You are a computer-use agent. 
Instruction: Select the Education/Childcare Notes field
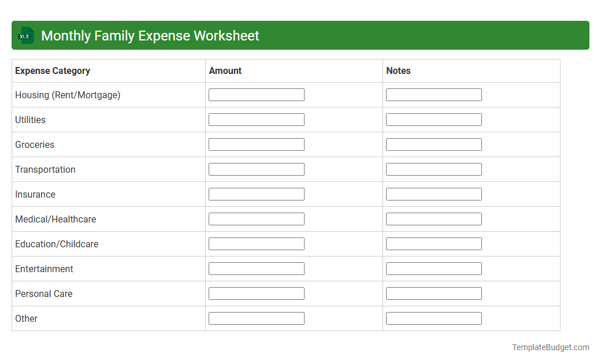click(x=433, y=243)
